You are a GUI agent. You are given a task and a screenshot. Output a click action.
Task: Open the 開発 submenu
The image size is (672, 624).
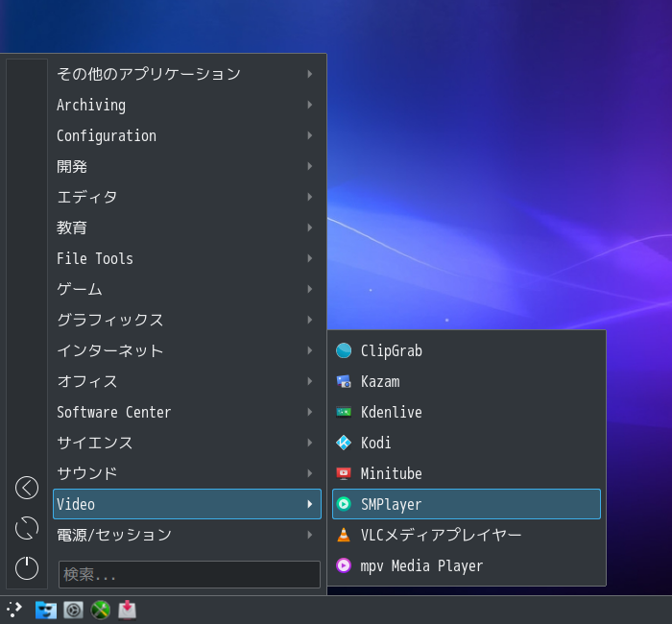187,166
